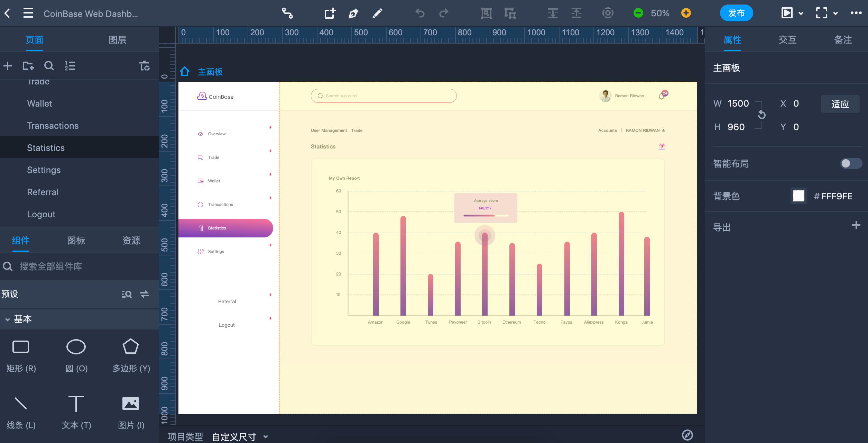Switch to the 图层 tab
This screenshot has width=868, height=443.
pos(118,40)
